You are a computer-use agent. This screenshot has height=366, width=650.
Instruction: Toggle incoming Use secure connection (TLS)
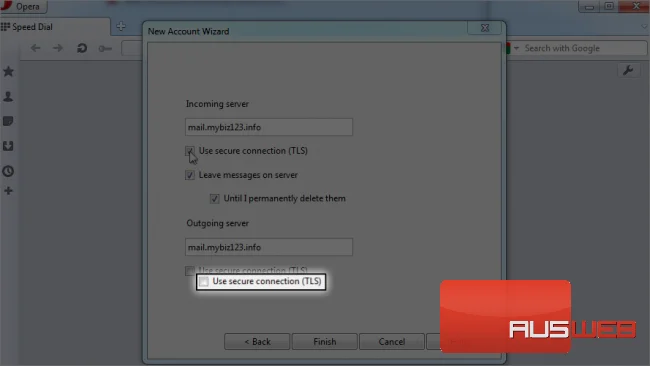(x=190, y=151)
